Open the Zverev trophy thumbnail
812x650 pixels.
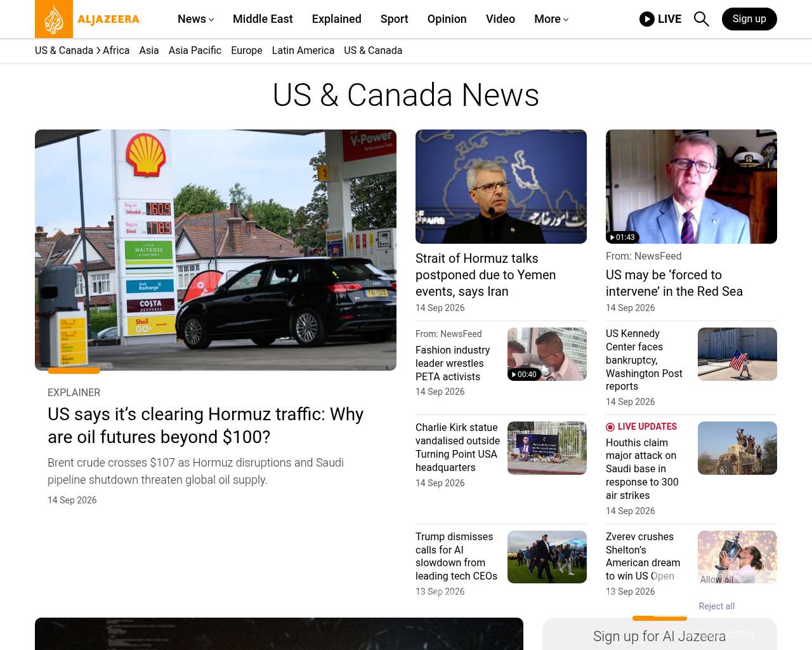[737, 557]
